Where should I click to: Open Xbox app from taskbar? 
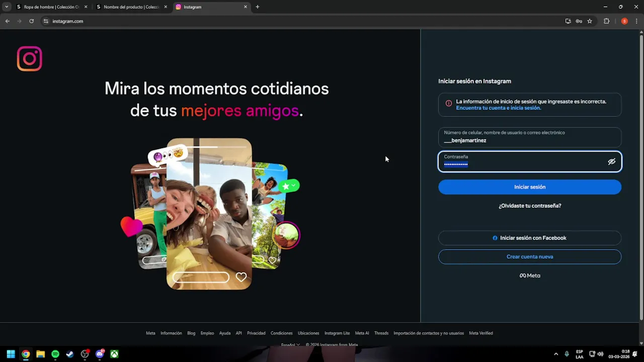(114, 354)
